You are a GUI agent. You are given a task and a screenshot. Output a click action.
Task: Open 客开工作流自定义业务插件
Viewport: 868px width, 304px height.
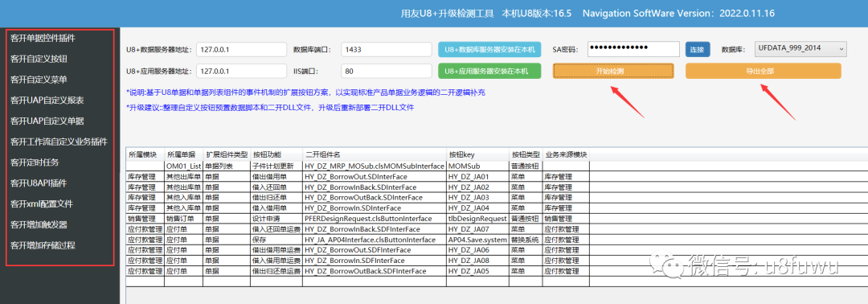(x=59, y=142)
